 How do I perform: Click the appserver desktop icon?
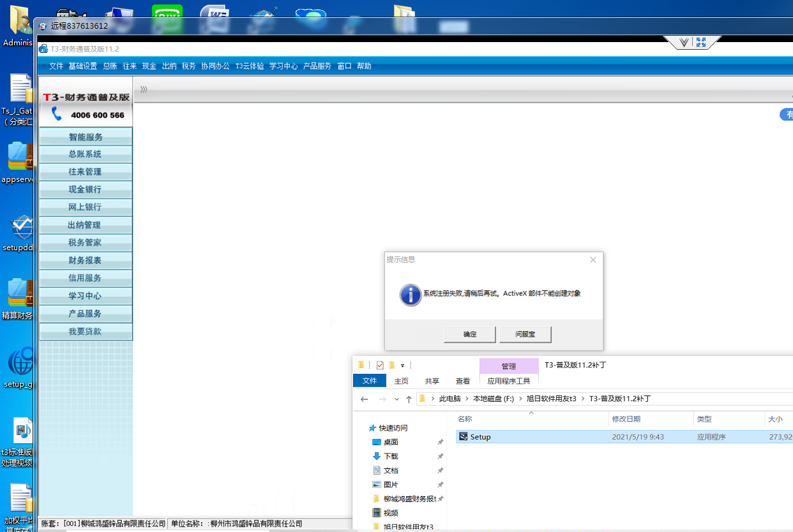(x=20, y=156)
